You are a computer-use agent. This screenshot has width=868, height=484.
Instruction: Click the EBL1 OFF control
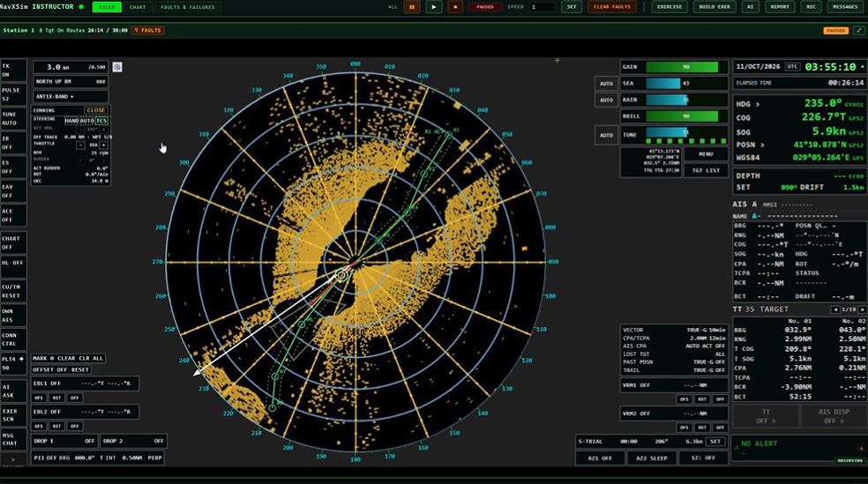(85, 383)
